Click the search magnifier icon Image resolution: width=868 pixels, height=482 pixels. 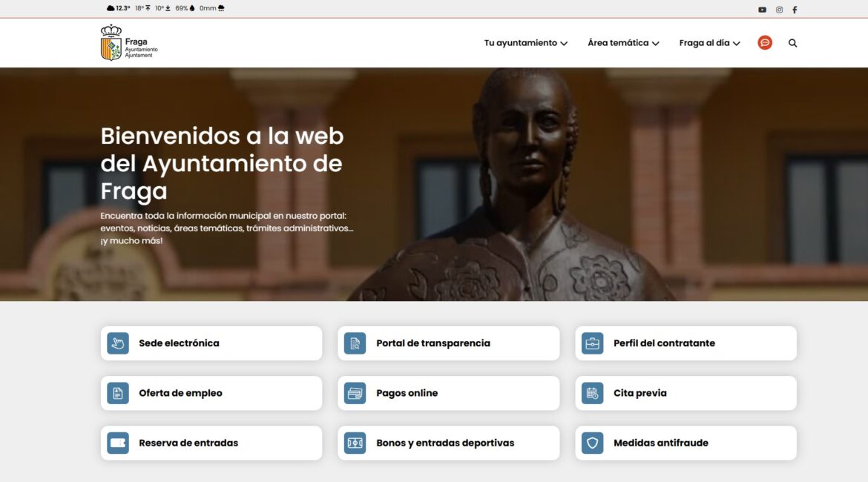(792, 42)
